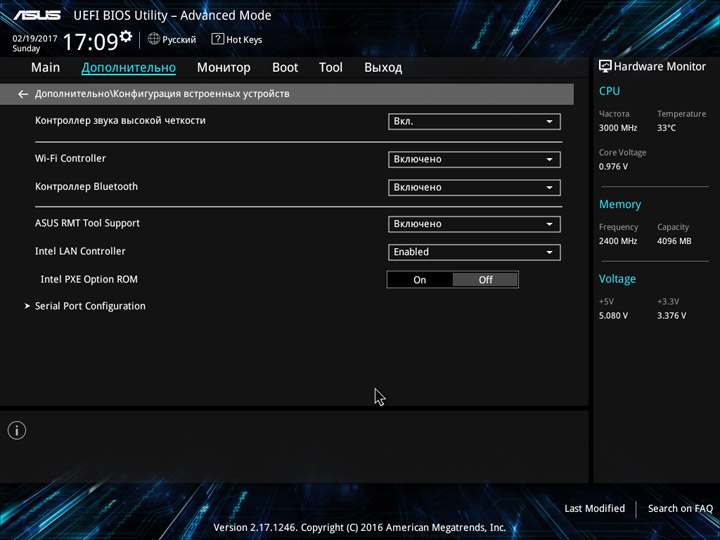Open the ASUS RMT Tool Support dropdown
This screenshot has width=720, height=540.
click(x=474, y=224)
